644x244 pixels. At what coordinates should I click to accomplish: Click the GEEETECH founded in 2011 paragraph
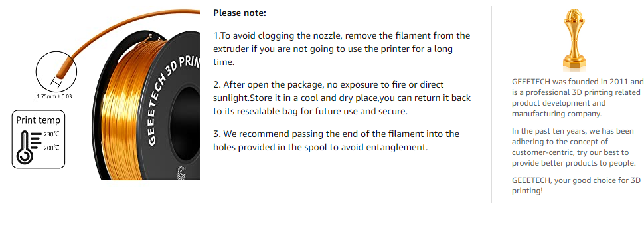click(578, 98)
